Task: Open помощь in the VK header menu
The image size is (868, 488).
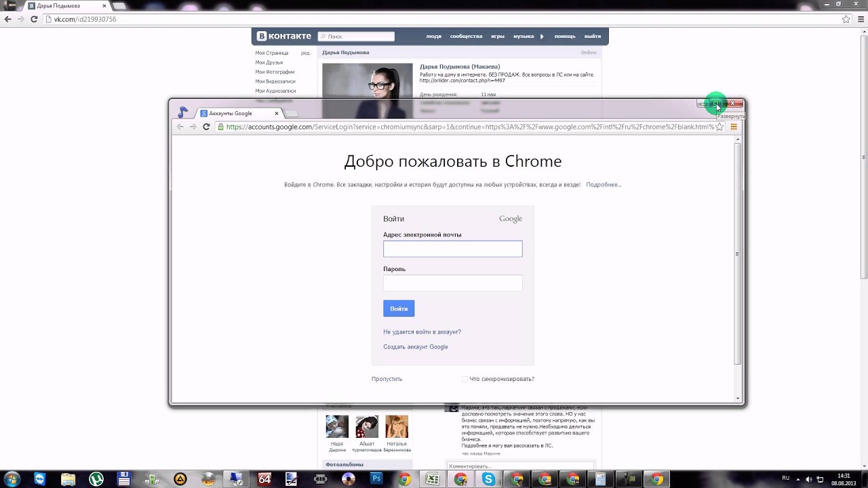Action: point(565,36)
